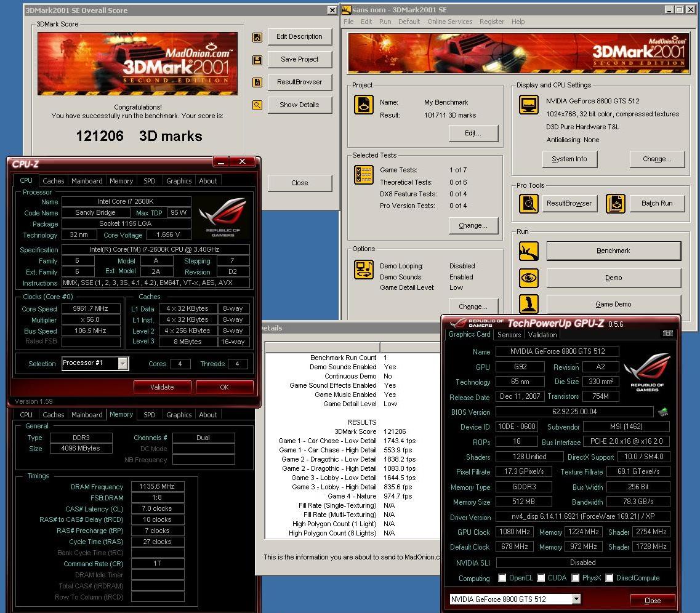Open the SPD tab in lower CPU-Z window
700x613 pixels.
[x=149, y=414]
